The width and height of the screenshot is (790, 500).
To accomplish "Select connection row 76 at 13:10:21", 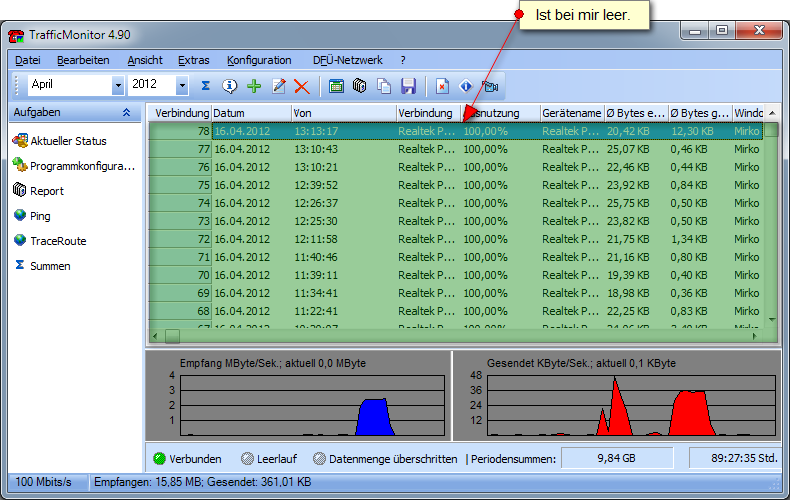I will tap(456, 167).
